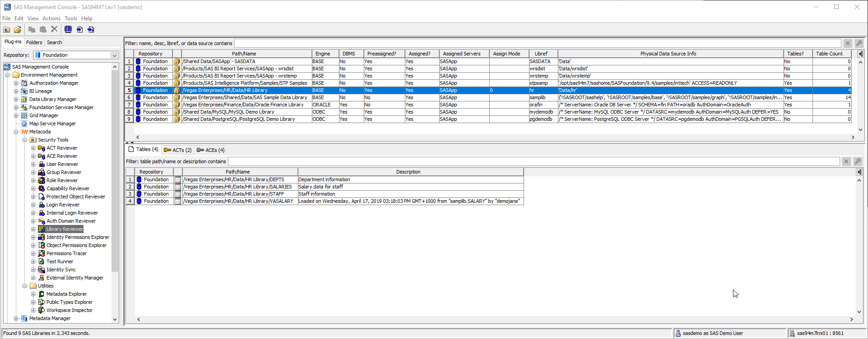Click the server icon in status bar
868x339 pixels.
tap(792, 333)
